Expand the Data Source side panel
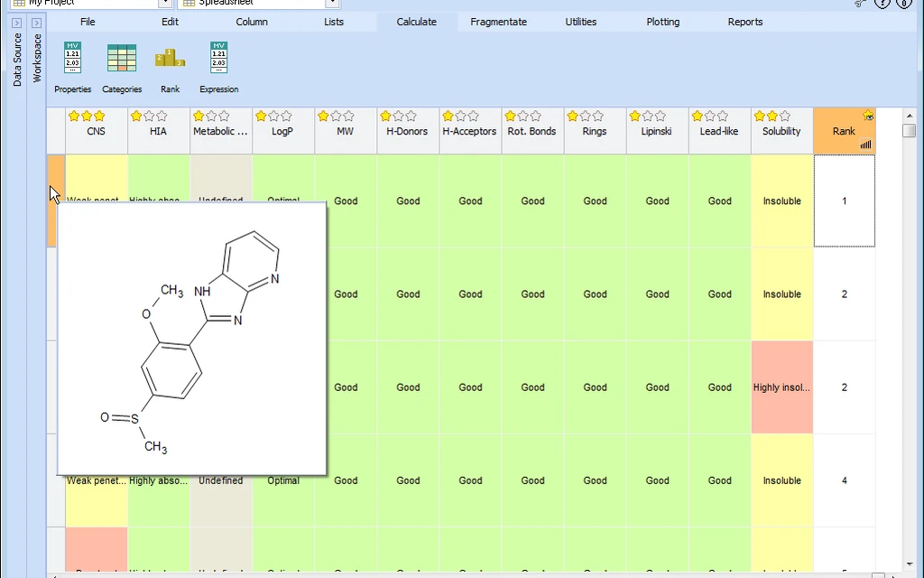The width and height of the screenshot is (924, 578). (x=16, y=23)
